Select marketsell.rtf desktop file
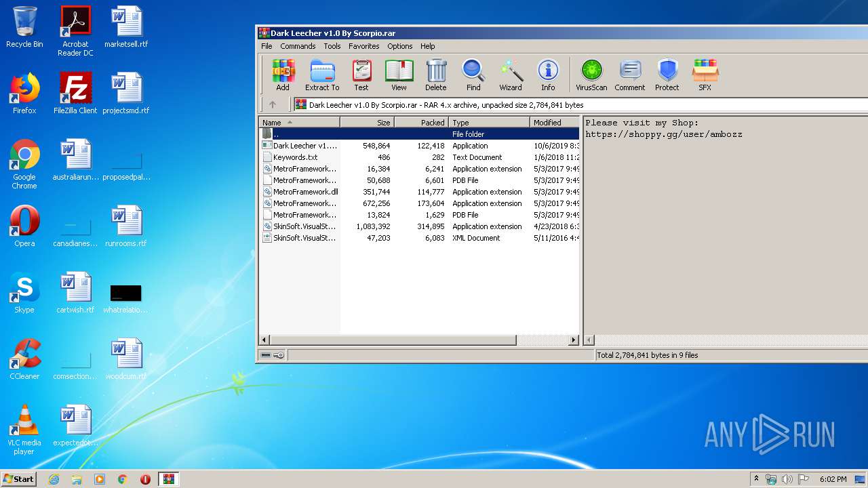 tap(126, 27)
